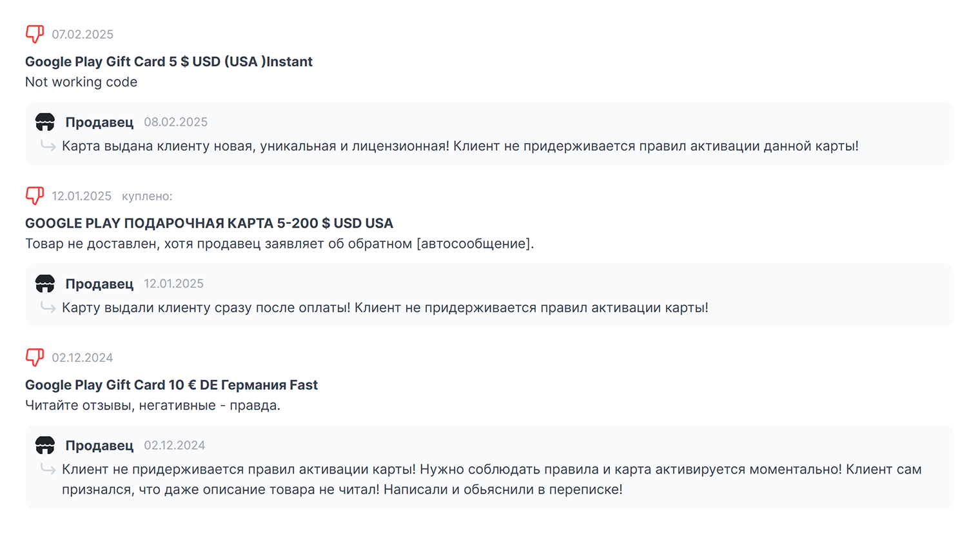The image size is (980, 547).
Task: Click the reply arrow in the bottom seller response
Action: pyautogui.click(x=47, y=470)
